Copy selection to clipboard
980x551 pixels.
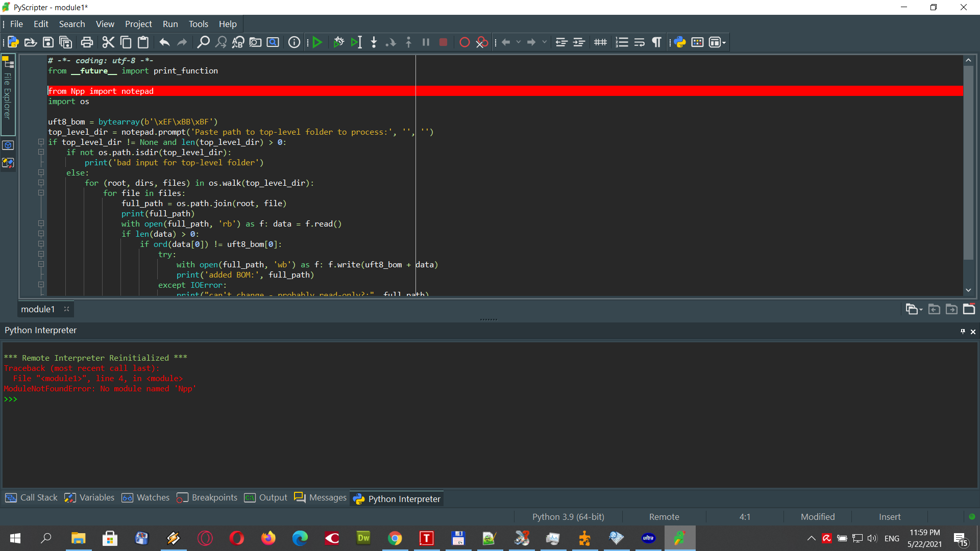tap(126, 42)
